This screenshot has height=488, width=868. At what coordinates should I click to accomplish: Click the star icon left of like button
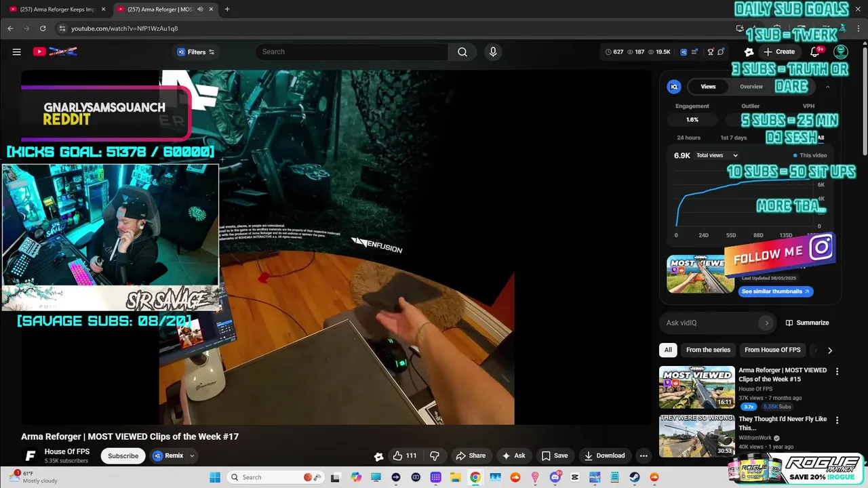point(378,456)
